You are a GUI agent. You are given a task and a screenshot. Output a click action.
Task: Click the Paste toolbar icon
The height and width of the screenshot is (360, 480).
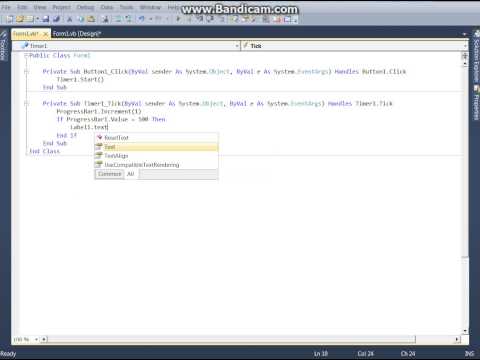91,19
